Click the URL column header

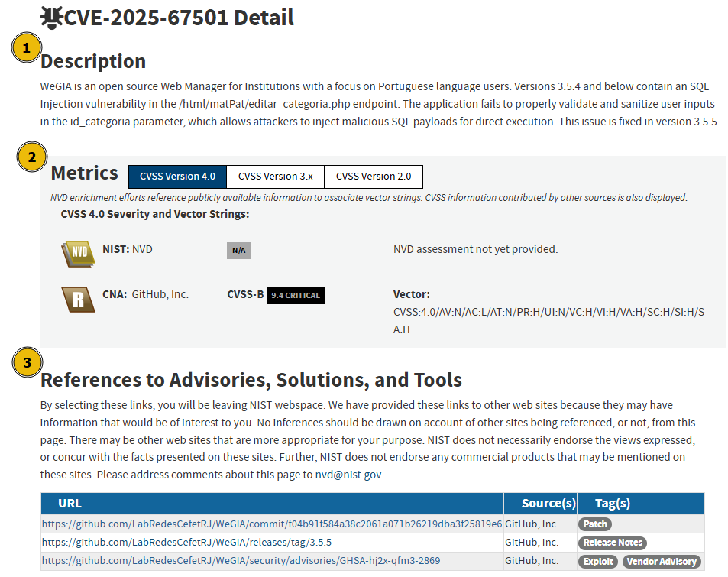(x=70, y=504)
